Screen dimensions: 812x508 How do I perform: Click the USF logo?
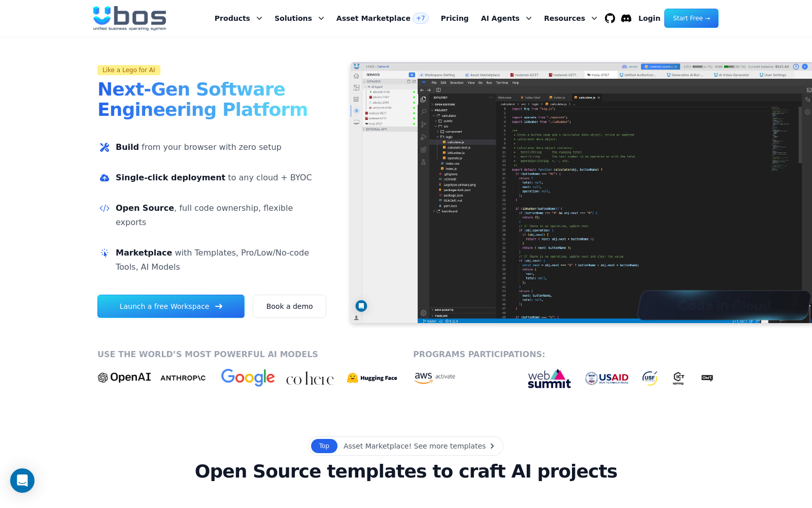pyautogui.click(x=650, y=378)
